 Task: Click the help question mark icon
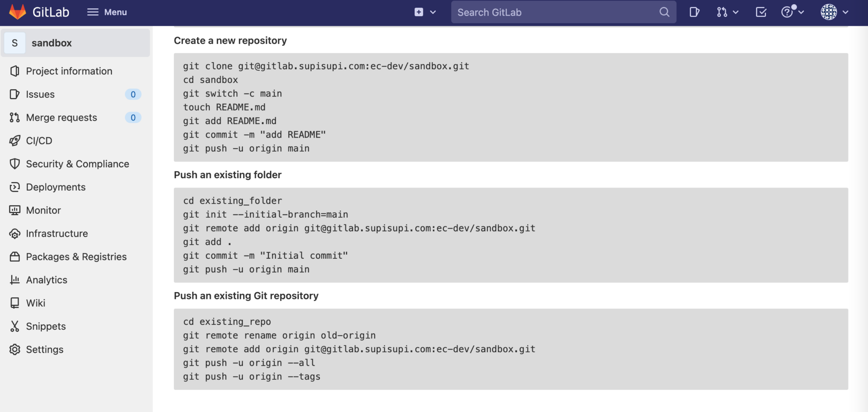point(787,12)
